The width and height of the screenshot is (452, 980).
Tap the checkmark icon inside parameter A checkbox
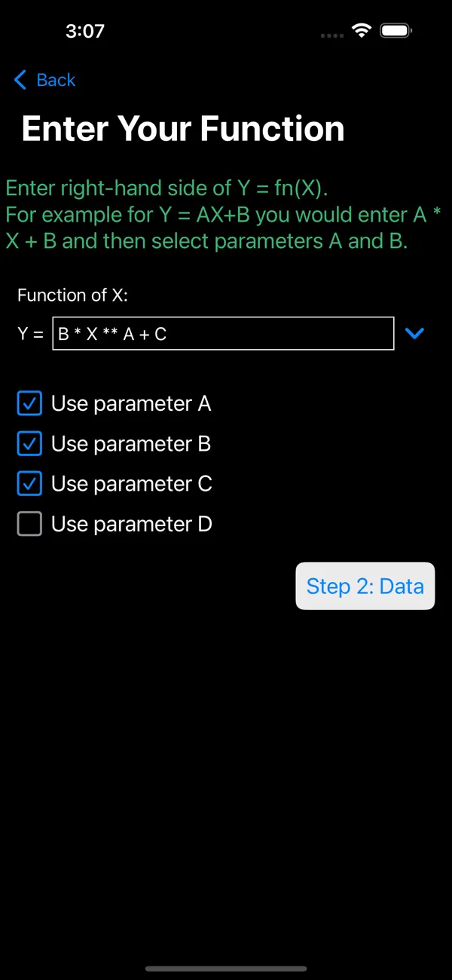click(x=29, y=403)
